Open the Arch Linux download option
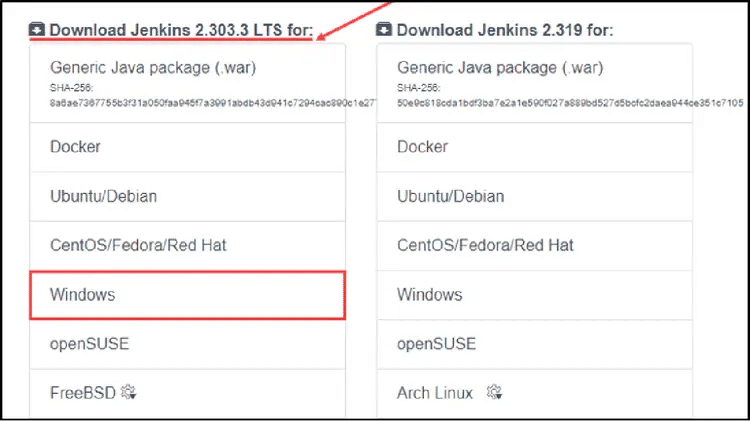 (435, 393)
